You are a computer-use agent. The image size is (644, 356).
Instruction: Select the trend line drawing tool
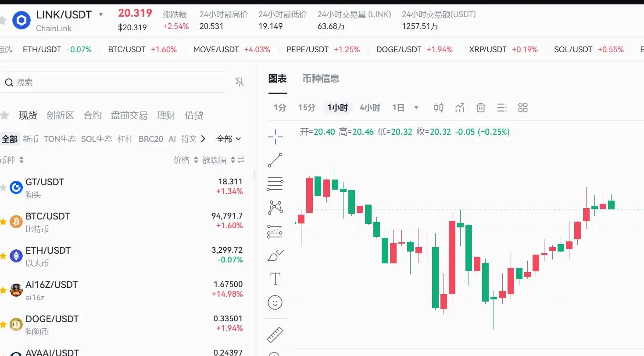275,160
